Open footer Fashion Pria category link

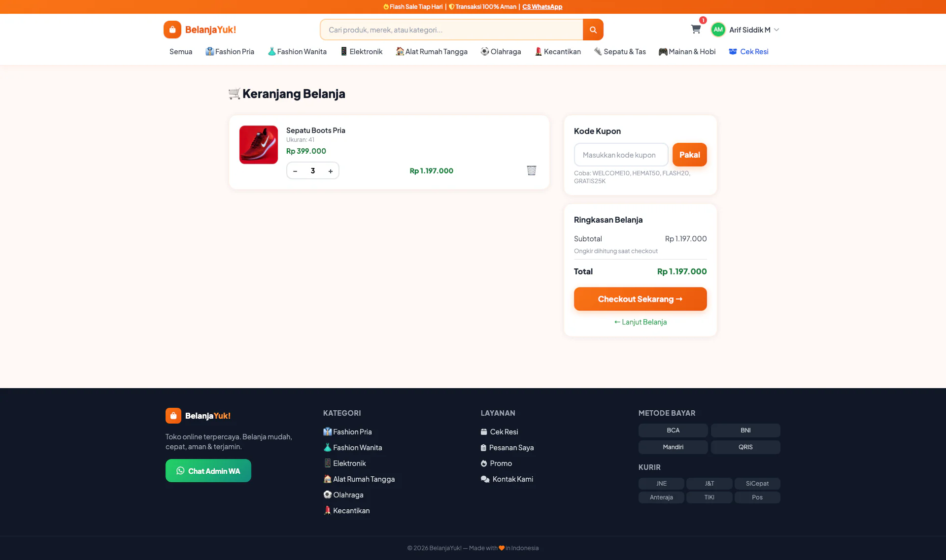pos(347,432)
